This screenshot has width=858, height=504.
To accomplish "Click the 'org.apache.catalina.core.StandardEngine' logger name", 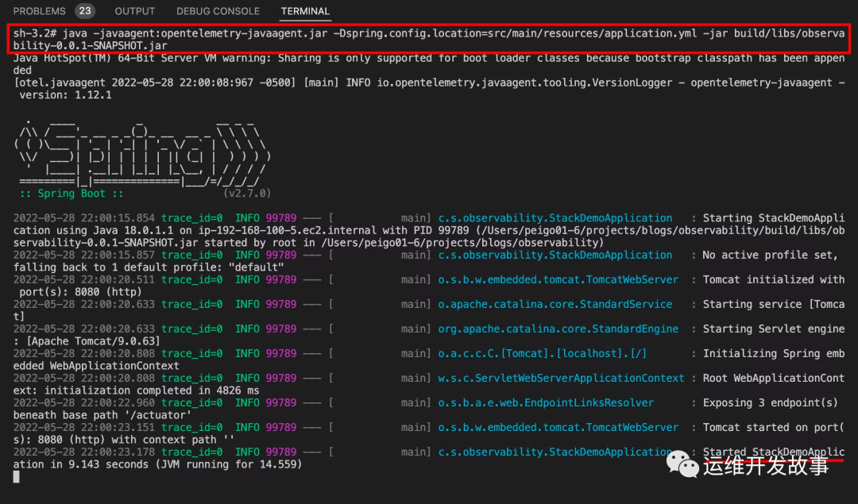I will click(558, 329).
